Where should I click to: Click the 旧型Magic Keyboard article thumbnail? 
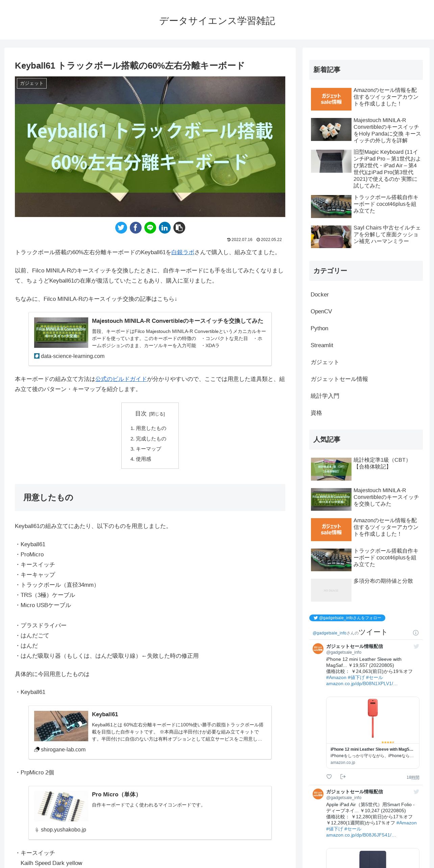click(x=331, y=161)
